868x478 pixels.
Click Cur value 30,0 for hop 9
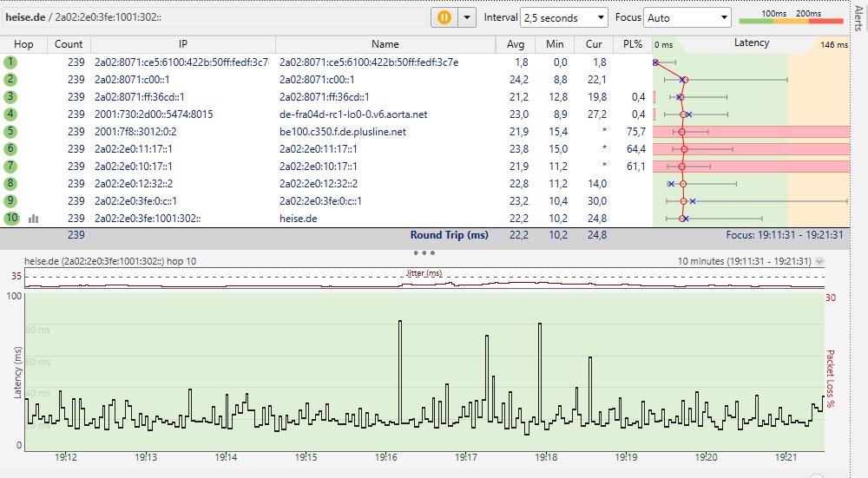(597, 200)
